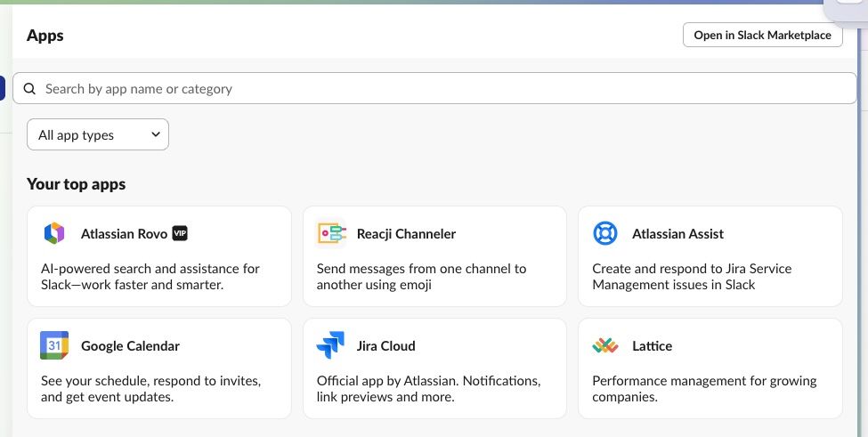Click the Jira Cloud app icon
Viewport: 868px width, 437px height.
coord(330,345)
